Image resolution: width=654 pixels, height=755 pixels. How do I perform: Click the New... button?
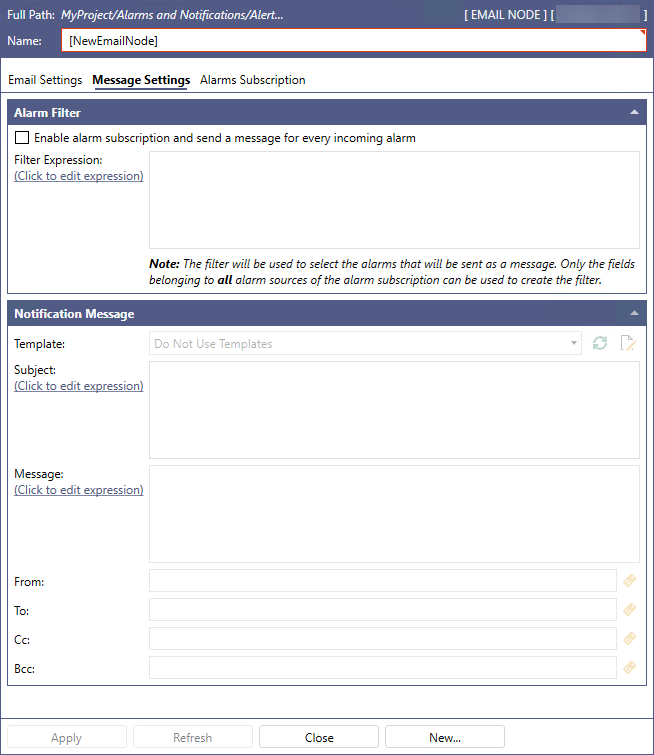click(445, 738)
